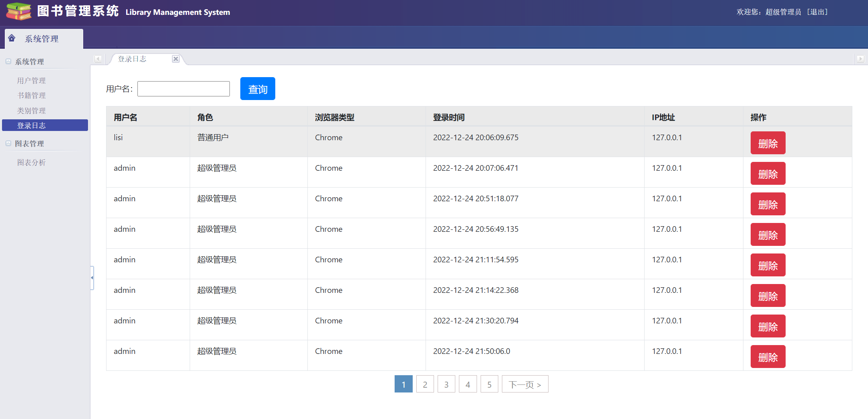Click the book stack logo icon

pyautogui.click(x=18, y=11)
